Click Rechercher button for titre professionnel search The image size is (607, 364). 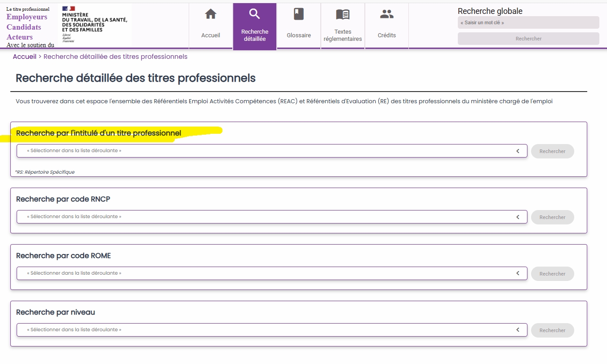click(552, 151)
